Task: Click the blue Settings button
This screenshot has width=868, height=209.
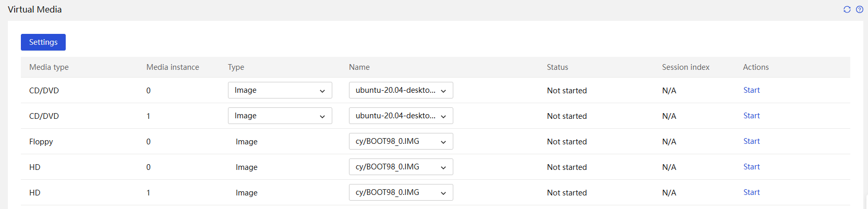Action: pyautogui.click(x=43, y=42)
